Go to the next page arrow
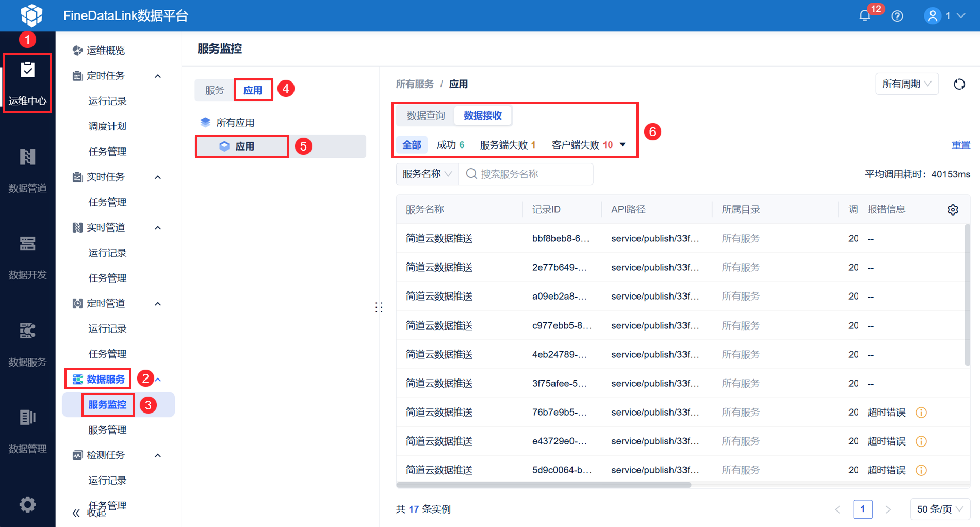 [888, 509]
